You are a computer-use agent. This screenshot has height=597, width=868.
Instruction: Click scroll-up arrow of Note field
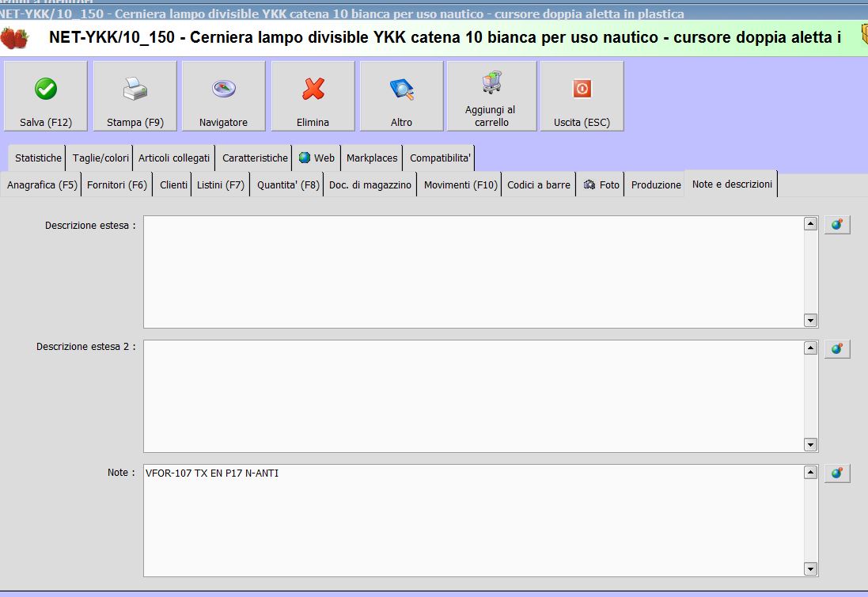810,473
